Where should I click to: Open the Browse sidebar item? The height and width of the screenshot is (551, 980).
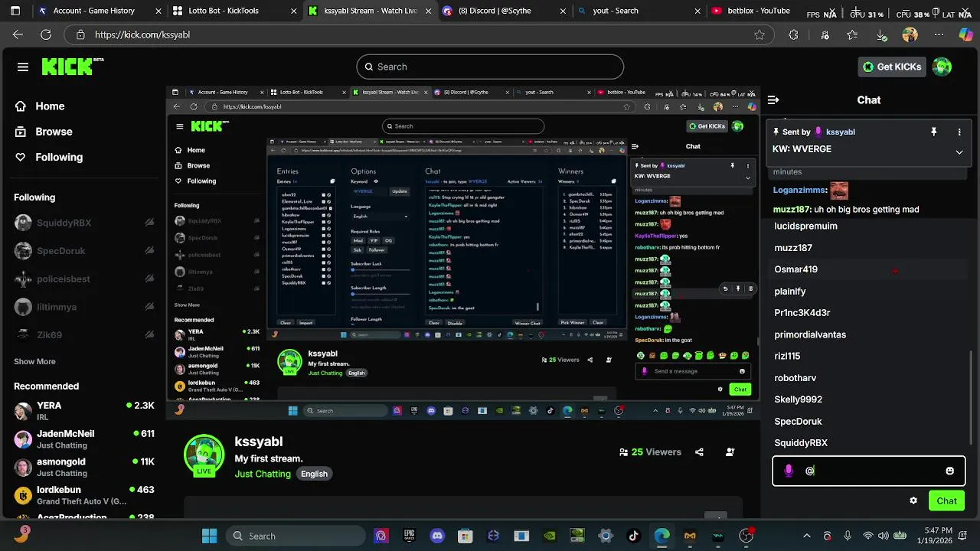tap(43, 132)
